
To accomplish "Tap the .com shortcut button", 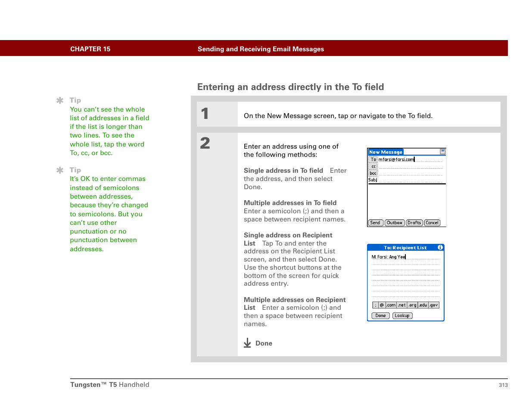I will coord(391,305).
